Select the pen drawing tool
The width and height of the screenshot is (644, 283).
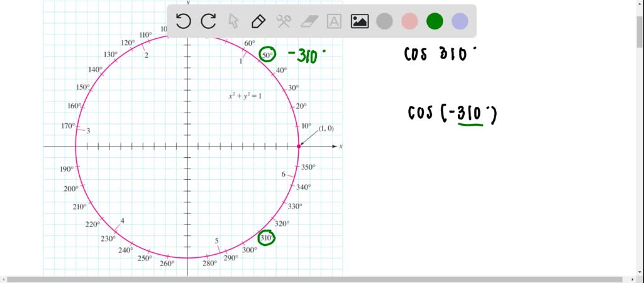click(258, 21)
